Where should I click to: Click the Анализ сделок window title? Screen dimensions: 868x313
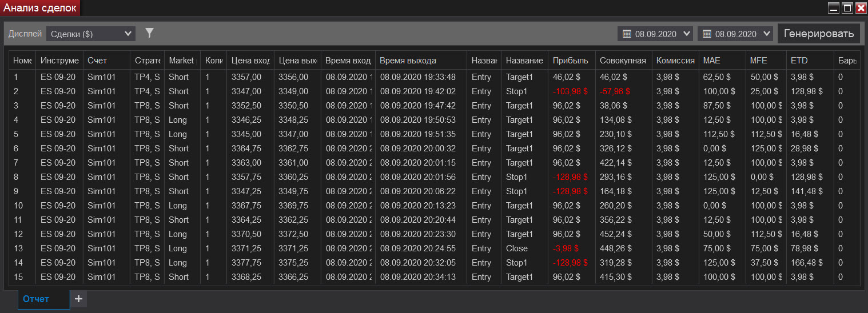[40, 8]
